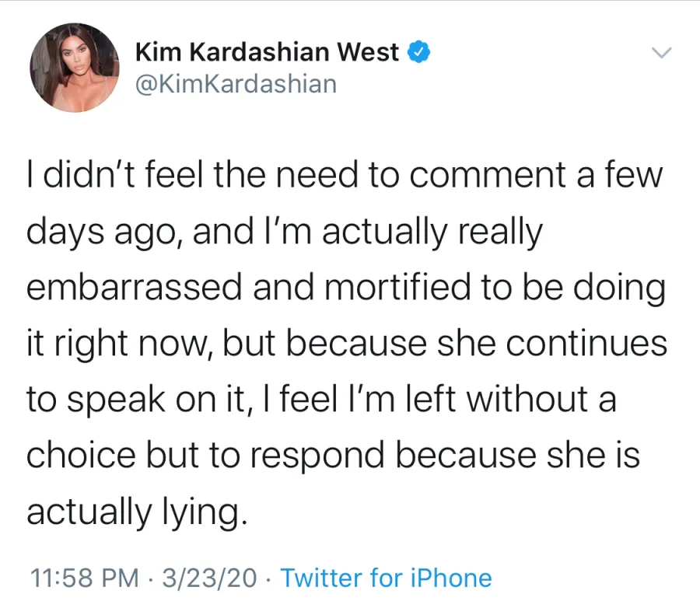Image resolution: width=700 pixels, height=608 pixels.
Task: Click the caret in the top-right corner
Action: (662, 53)
